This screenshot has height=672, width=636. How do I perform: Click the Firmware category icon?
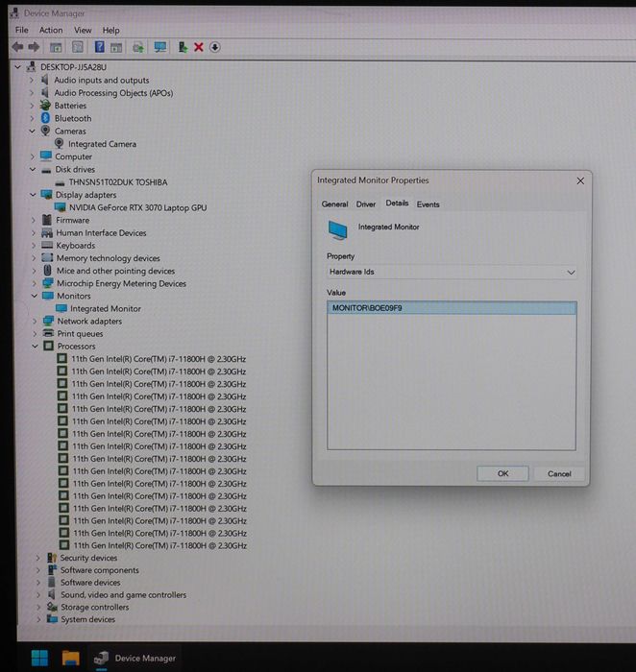47,220
